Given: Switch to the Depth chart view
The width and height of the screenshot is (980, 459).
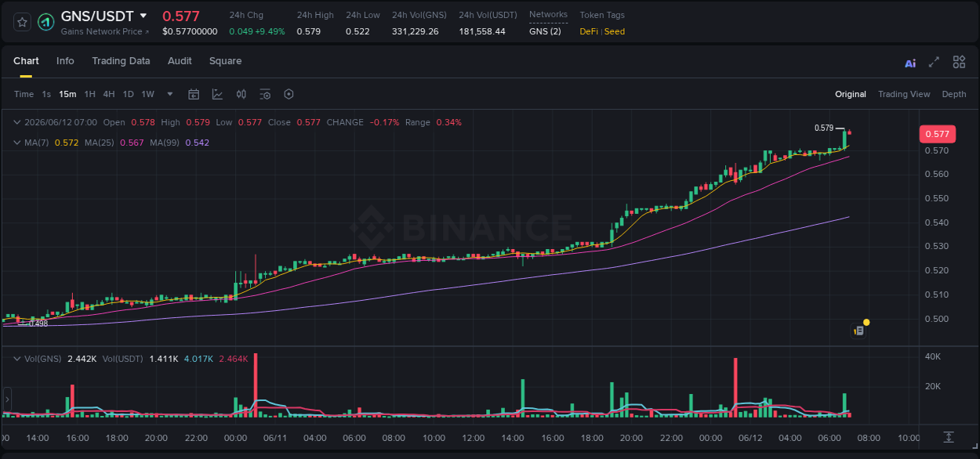Looking at the screenshot, I should click(954, 94).
